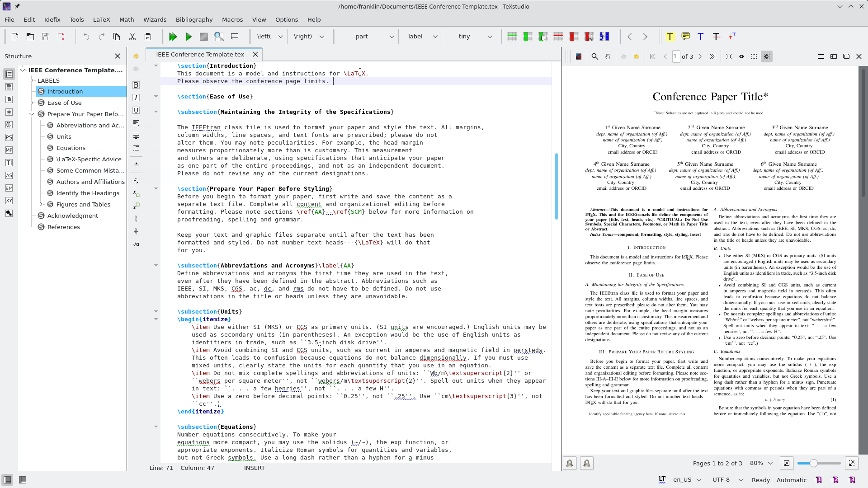The height and width of the screenshot is (488, 868).
Task: Select References in structure tree
Action: 64,227
